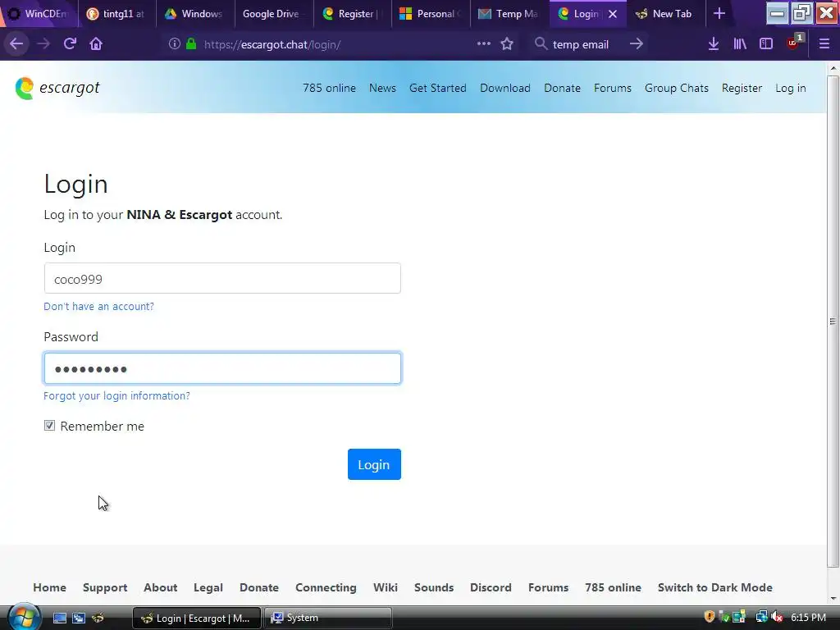Click Switch to Dark Mode in footer
This screenshot has height=630, width=840.
click(714, 587)
